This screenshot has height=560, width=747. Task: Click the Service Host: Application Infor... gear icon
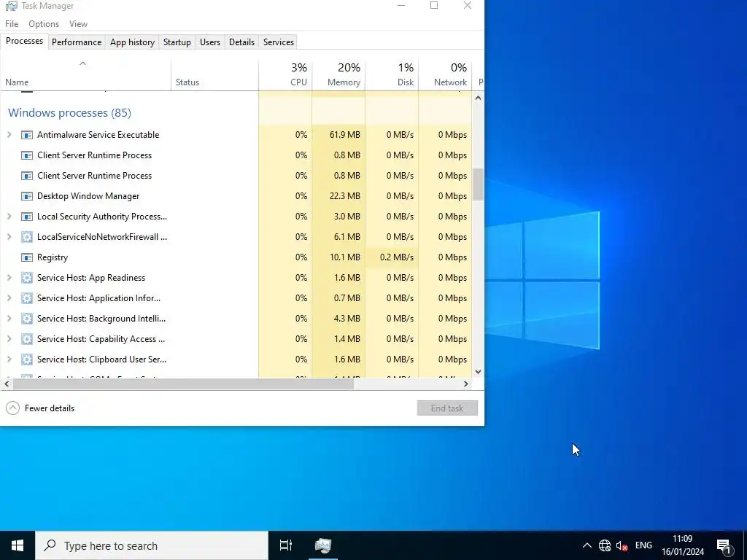(x=27, y=298)
